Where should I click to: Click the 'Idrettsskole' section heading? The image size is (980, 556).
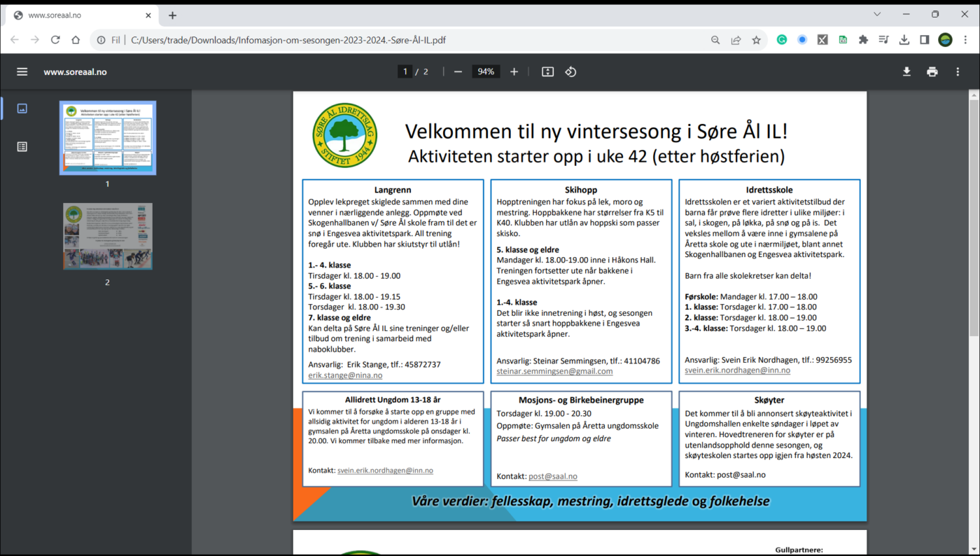tap(769, 190)
